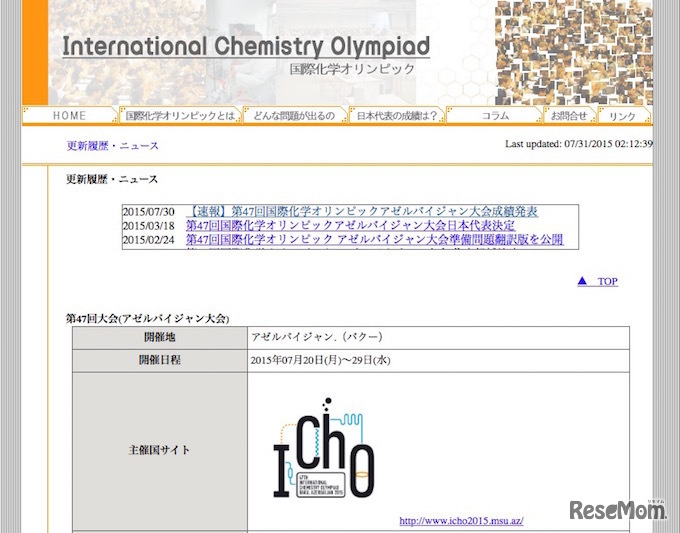Open the HOME navigation tab
Image resolution: width=680 pixels, height=533 pixels.
point(69,115)
